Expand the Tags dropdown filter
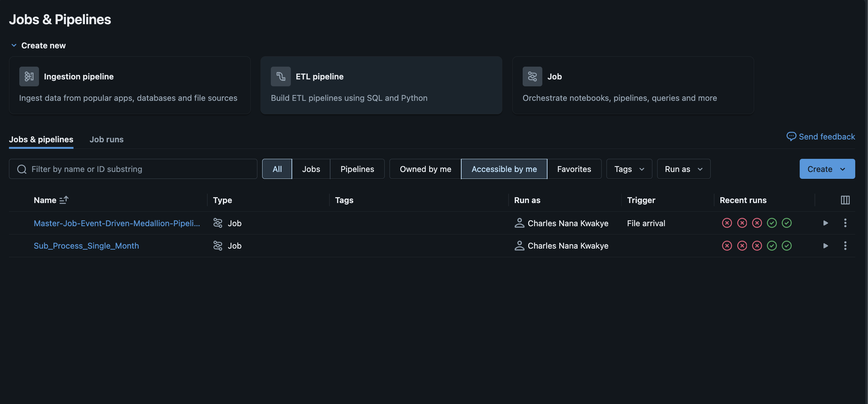This screenshot has height=404, width=868. pos(629,169)
